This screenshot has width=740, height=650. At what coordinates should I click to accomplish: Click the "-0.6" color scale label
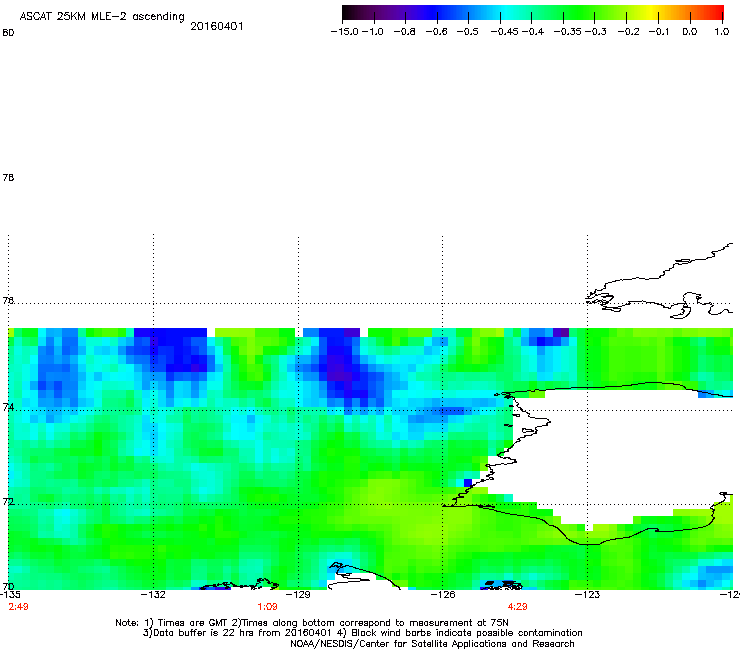[436, 32]
